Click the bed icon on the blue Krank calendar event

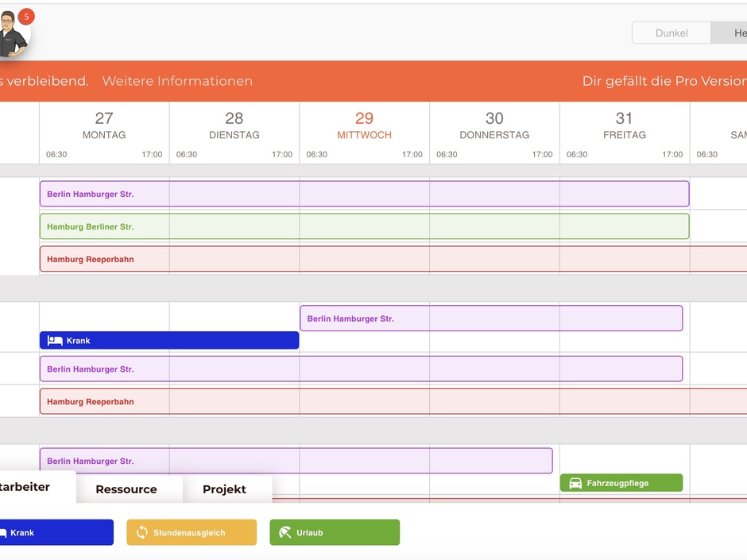54,340
